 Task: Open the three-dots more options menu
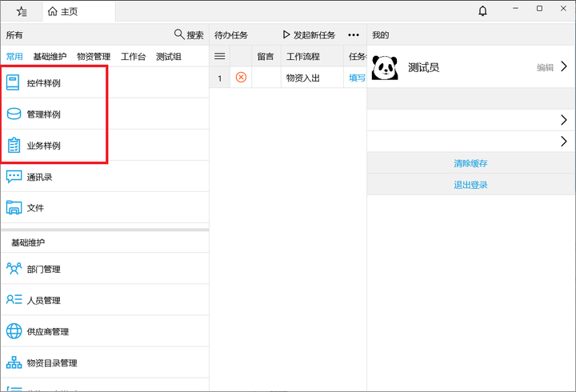click(x=353, y=35)
